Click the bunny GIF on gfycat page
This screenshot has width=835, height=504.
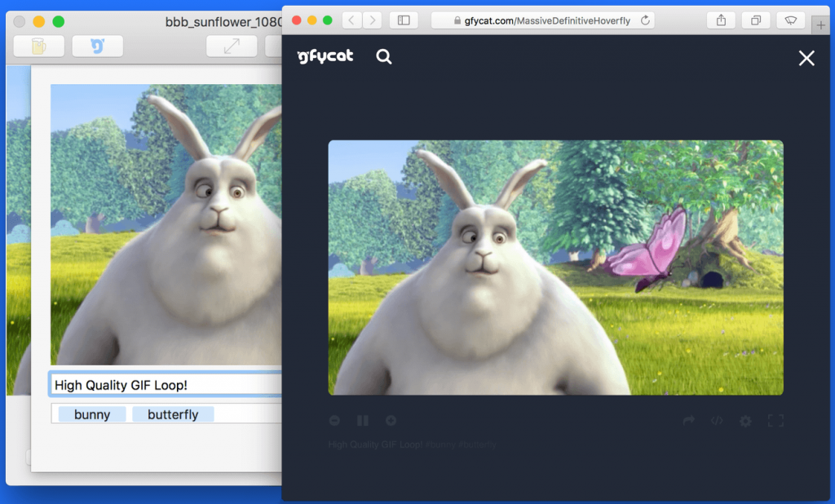(555, 267)
